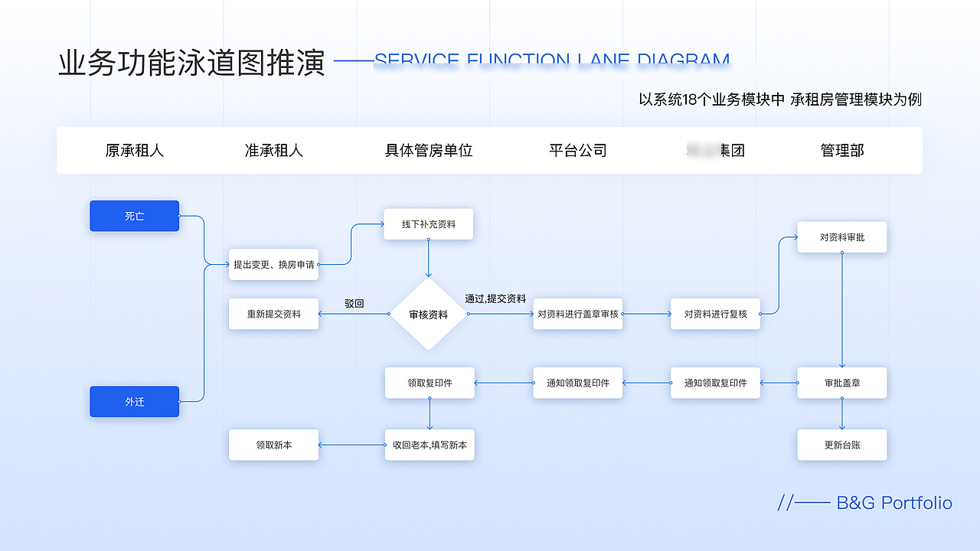Click the 提出变更、换房申请 box
Viewport: 980px width, 551px height.
click(x=273, y=265)
